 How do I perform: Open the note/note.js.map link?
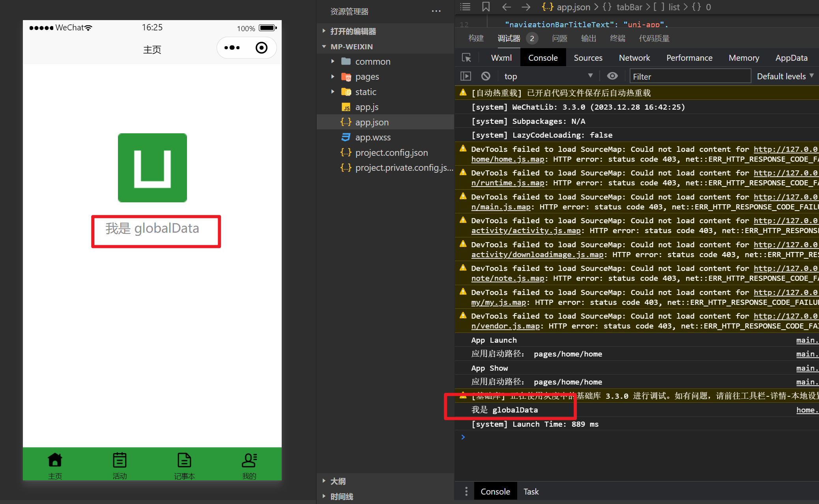point(507,278)
